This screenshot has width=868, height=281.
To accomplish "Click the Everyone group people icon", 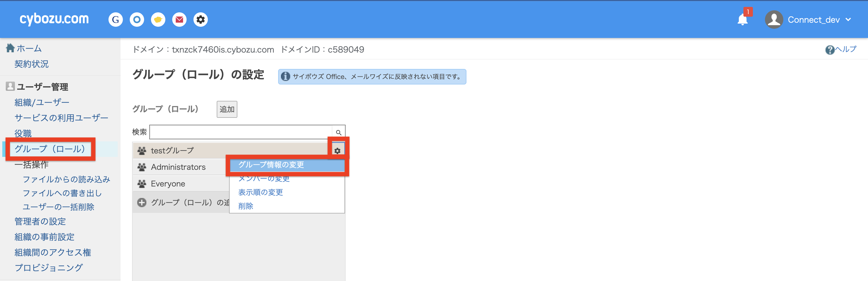I will (142, 184).
